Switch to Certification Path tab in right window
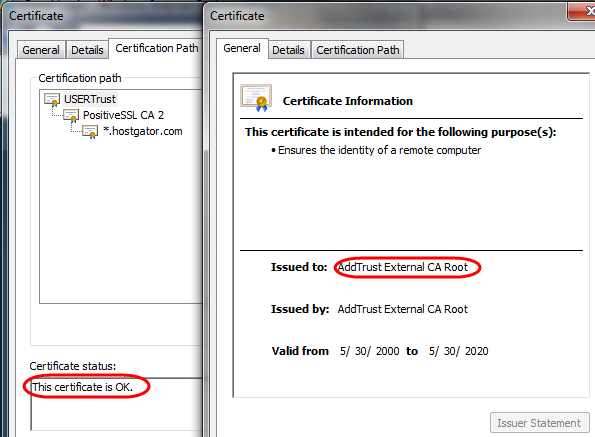The height and width of the screenshot is (437, 595). coord(358,50)
